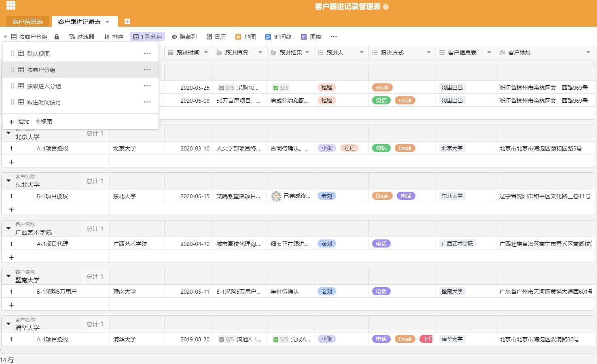Screen dimensions: 597x364
Task: Click the 14 行 row count in status bar
Action: click(7, 360)
